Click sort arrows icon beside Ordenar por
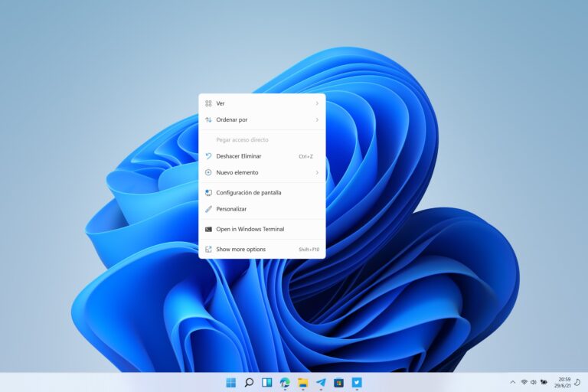The width and height of the screenshot is (588, 392). click(x=208, y=120)
